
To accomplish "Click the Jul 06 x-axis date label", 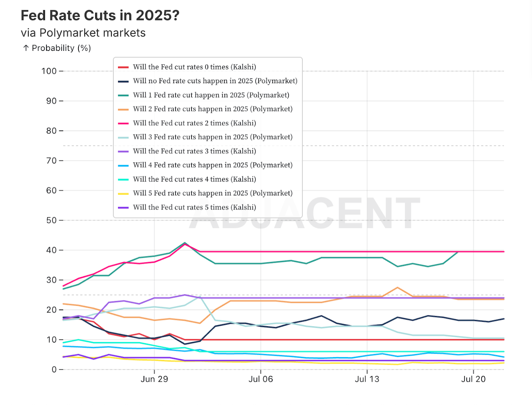I will pyautogui.click(x=261, y=379).
